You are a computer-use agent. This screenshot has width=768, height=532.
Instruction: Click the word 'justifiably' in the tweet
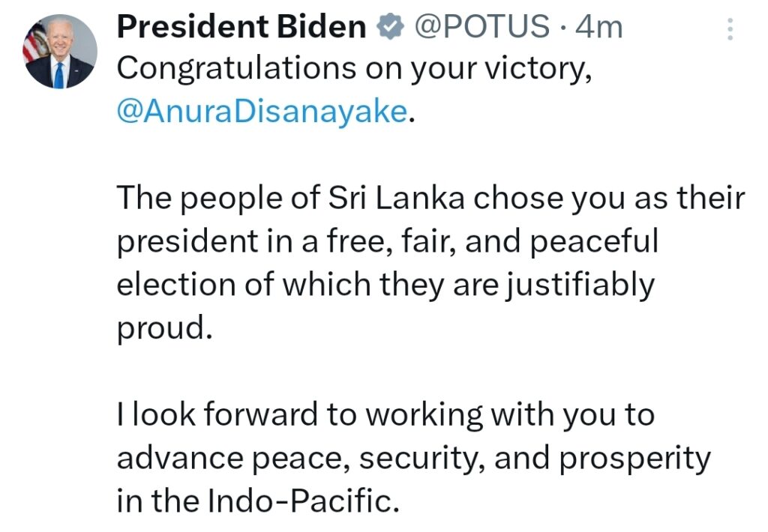click(580, 285)
